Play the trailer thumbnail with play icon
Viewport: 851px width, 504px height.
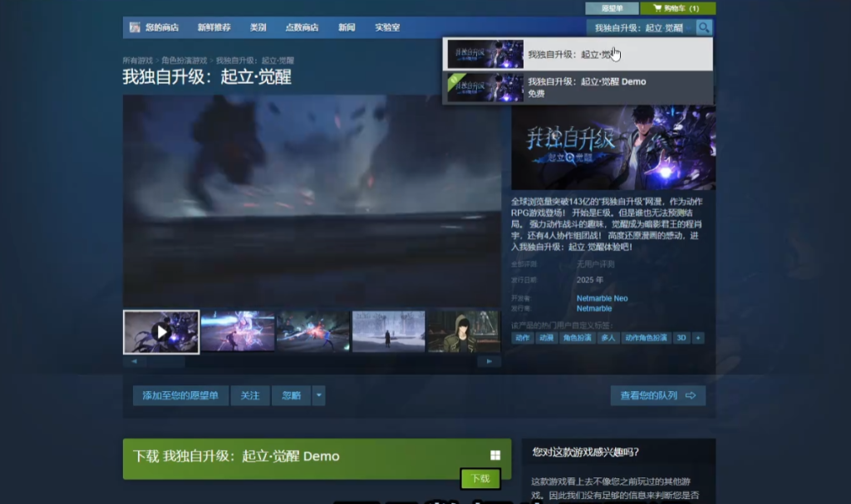click(161, 332)
